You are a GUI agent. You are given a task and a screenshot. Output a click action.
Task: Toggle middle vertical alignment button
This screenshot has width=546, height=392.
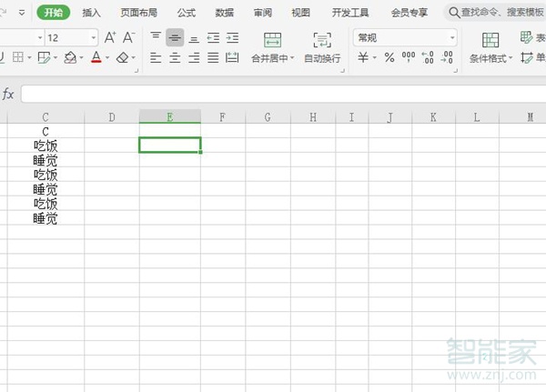click(174, 37)
